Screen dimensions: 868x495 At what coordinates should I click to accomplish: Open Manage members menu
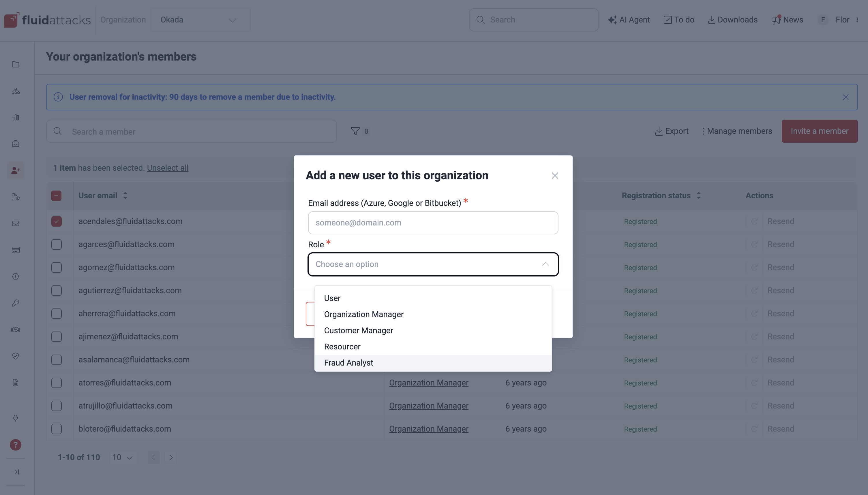[x=737, y=131]
